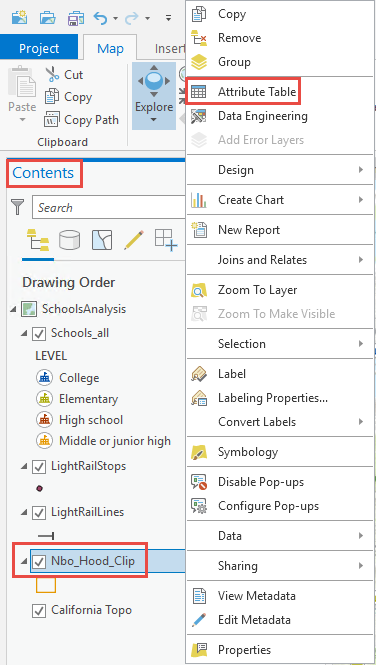Click the filter funnel icon in Contents
The image size is (376, 665).
pos(18,207)
